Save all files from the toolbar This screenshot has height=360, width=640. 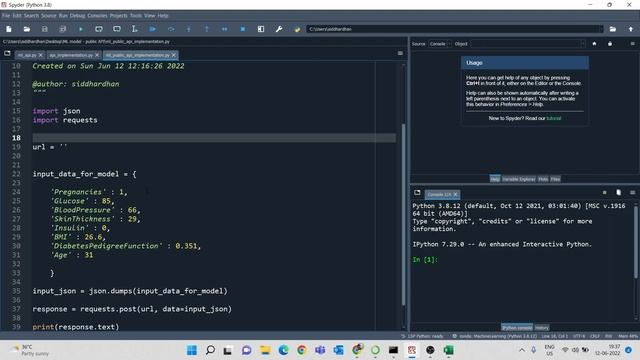pyautogui.click(x=62, y=29)
